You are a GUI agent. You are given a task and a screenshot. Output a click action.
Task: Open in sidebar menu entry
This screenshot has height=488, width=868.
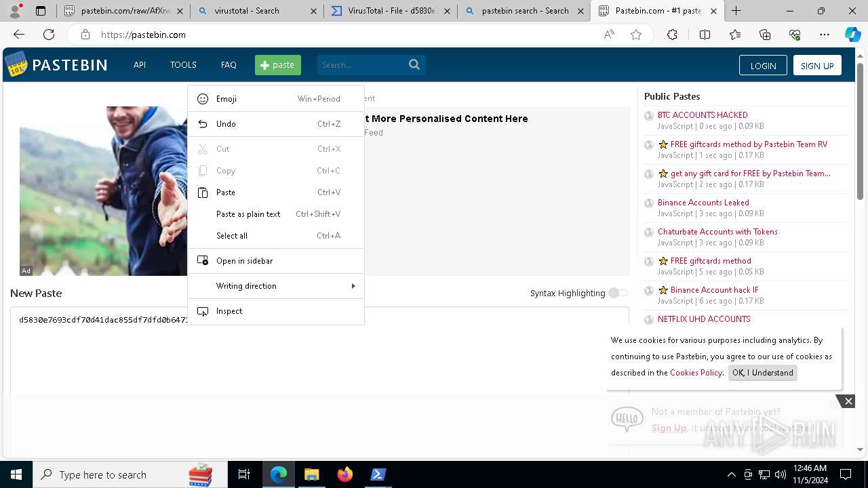276,261
